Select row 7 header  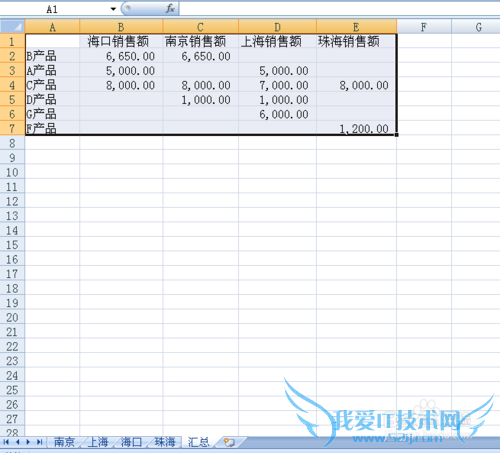[x=12, y=128]
